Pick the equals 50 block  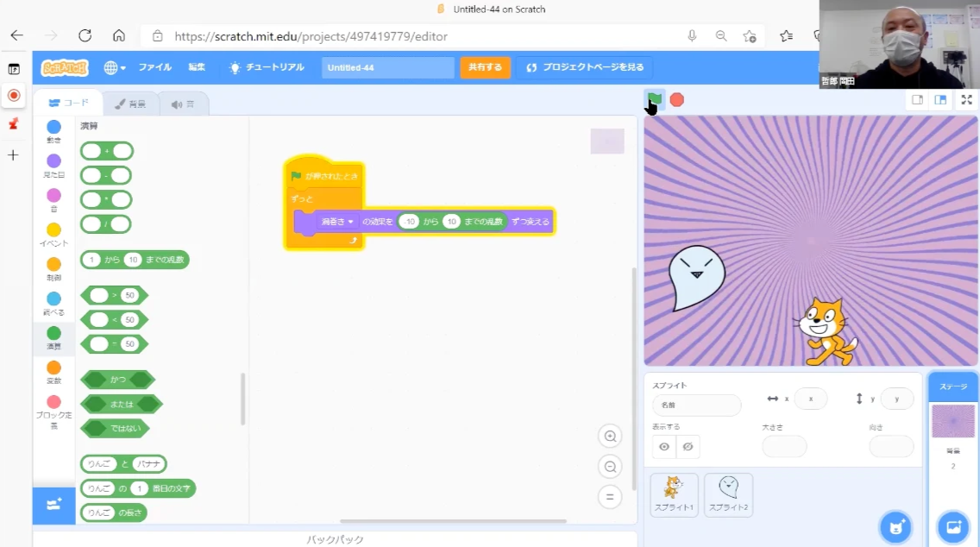click(x=114, y=344)
